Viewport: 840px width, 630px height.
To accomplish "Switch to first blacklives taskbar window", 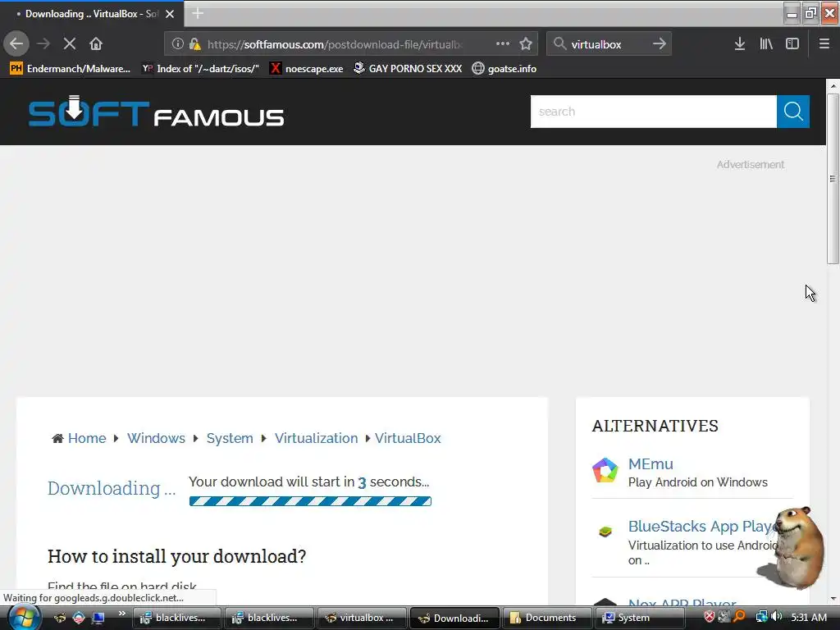I will coord(177,618).
